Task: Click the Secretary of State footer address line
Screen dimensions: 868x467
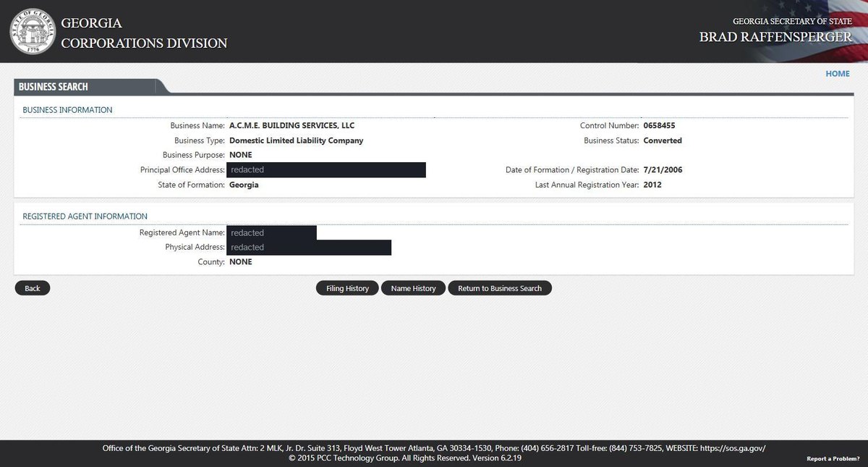Action: (x=434, y=449)
